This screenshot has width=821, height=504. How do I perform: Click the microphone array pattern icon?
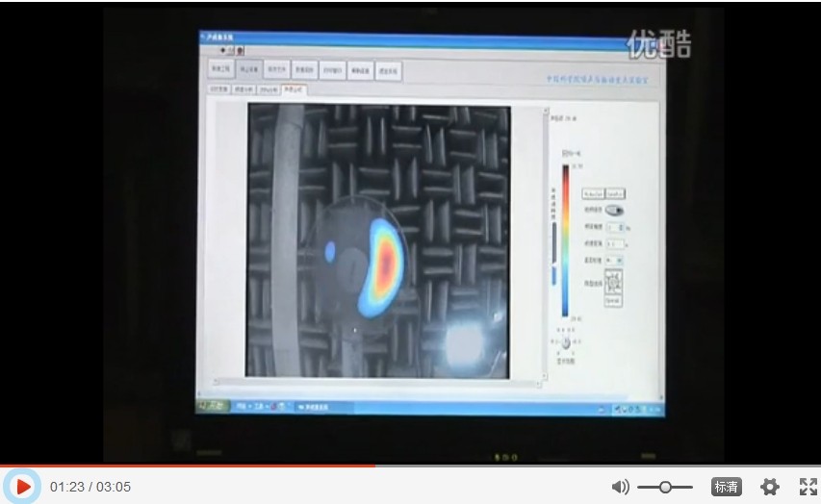(613, 282)
